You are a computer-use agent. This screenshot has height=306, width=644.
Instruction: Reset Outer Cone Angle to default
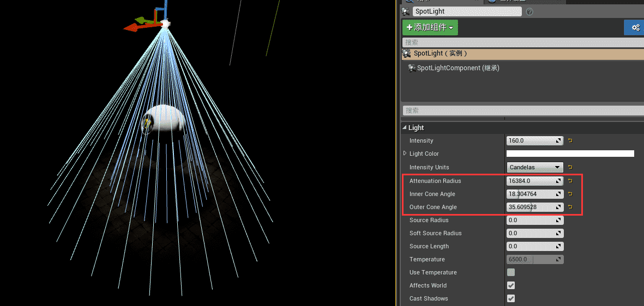point(570,207)
